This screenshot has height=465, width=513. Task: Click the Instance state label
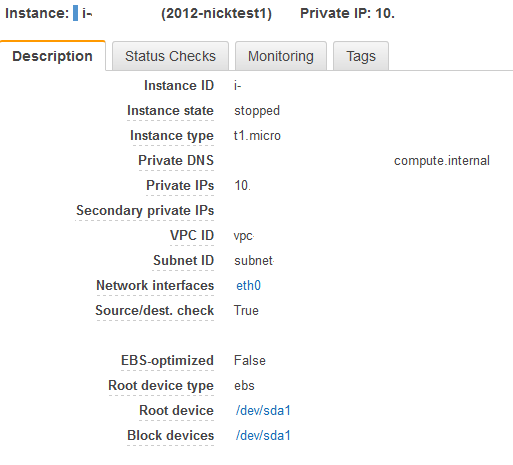(170, 111)
